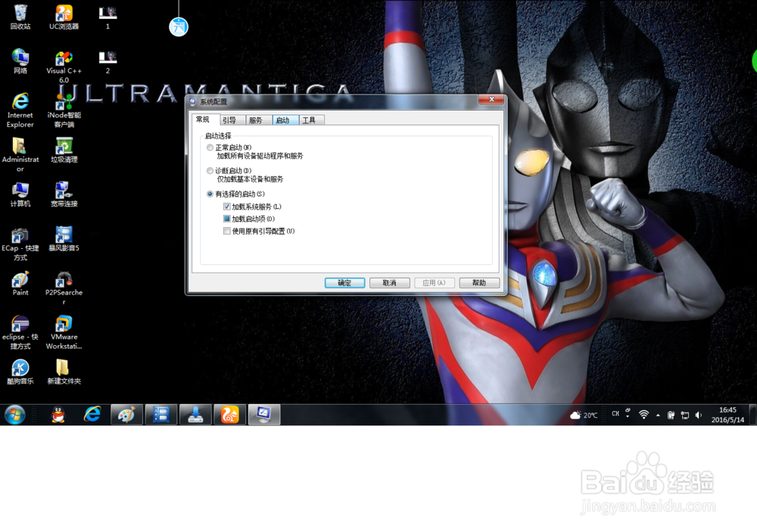757x532 pixels.
Task: Click the volume speaker tray icon
Action: pyautogui.click(x=699, y=415)
